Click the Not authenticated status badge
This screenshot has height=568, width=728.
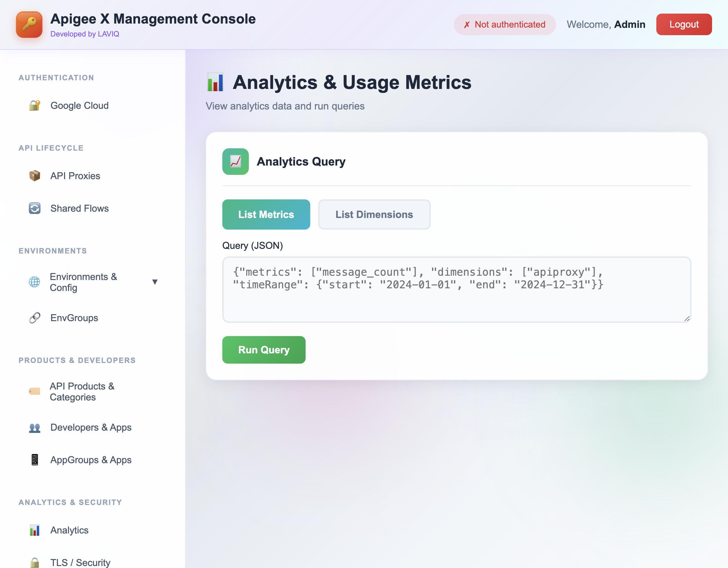(x=504, y=24)
